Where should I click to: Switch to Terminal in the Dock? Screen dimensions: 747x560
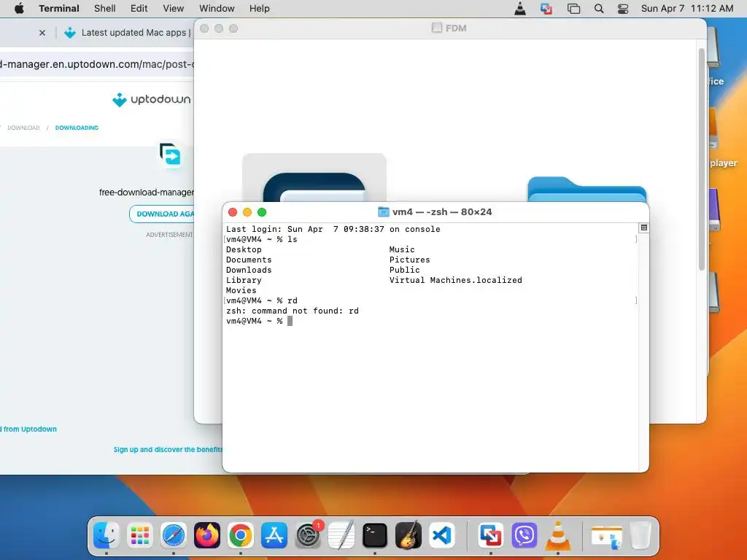click(x=375, y=535)
